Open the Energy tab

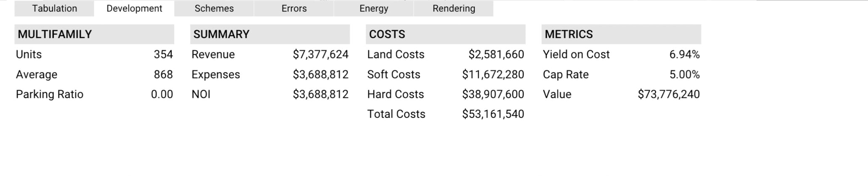[x=374, y=8]
